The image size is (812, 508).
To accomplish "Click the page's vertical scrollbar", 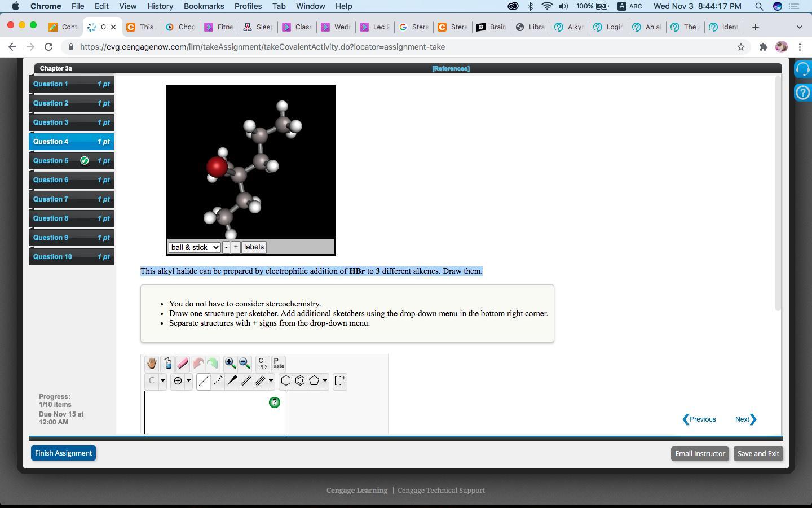I will pyautogui.click(x=778, y=192).
